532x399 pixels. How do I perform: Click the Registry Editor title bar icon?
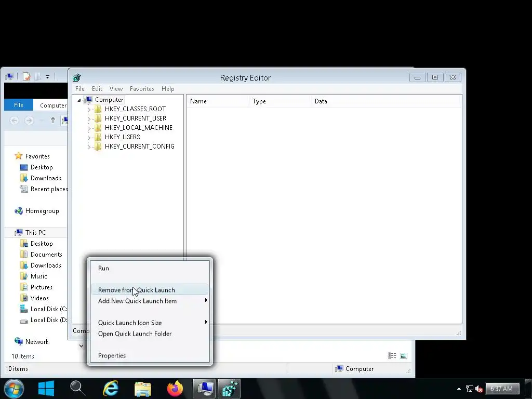[77, 78]
